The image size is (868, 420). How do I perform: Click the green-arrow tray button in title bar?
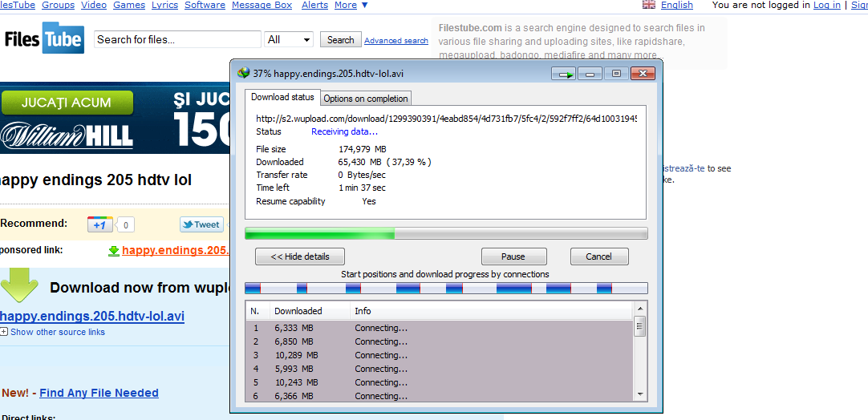click(565, 74)
